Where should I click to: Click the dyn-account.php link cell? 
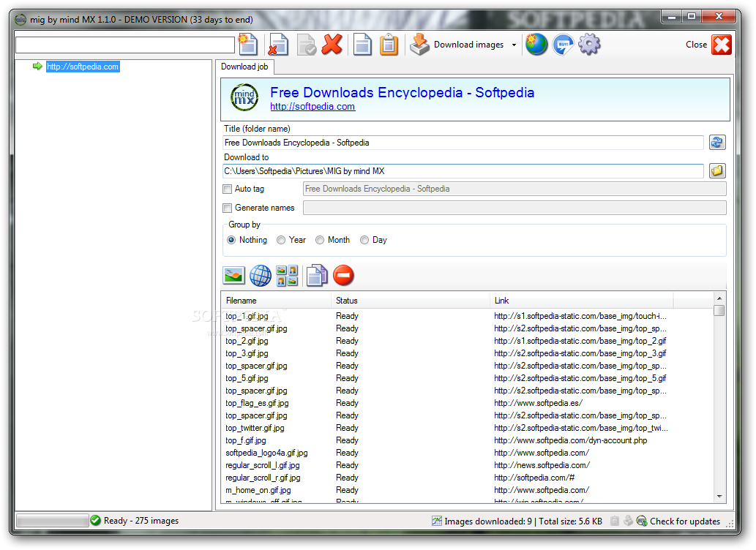click(570, 440)
